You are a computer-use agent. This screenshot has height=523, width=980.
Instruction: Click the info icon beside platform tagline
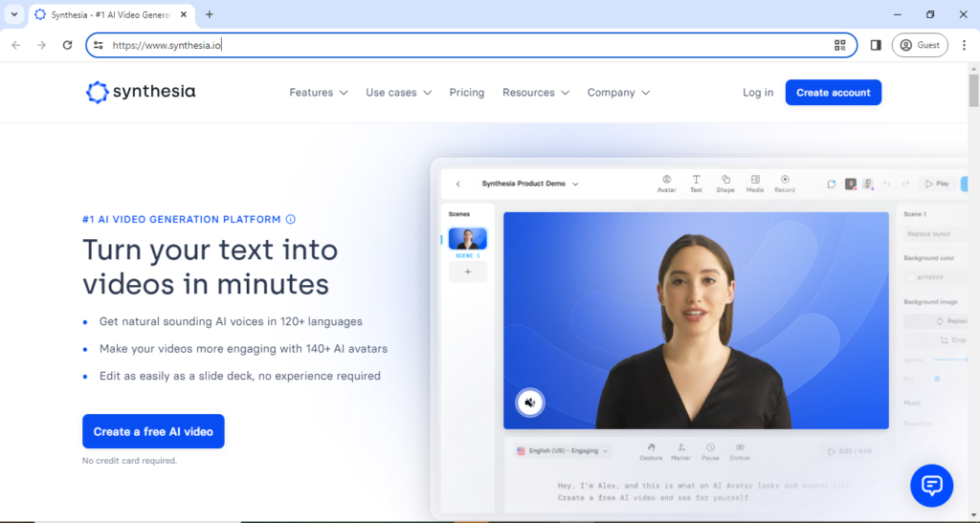291,219
